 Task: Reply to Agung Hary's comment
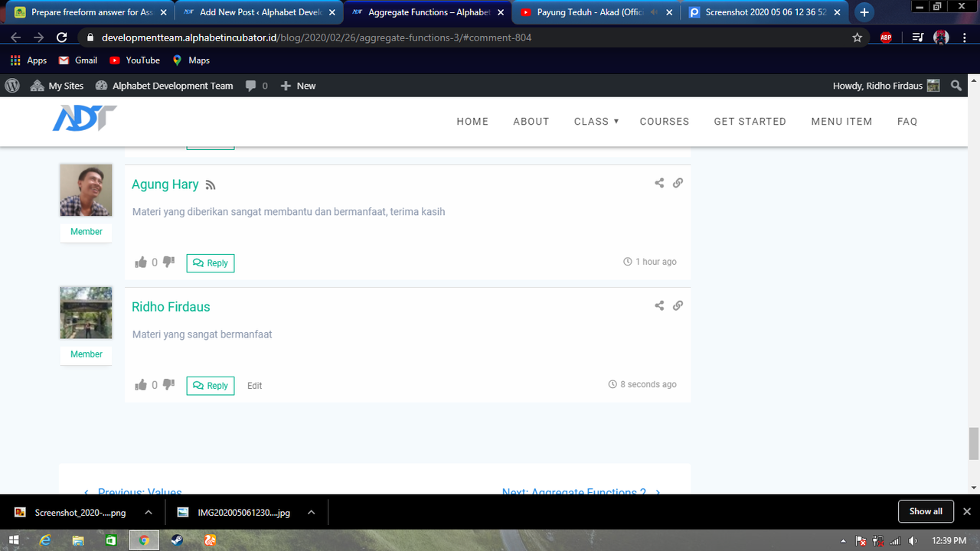[x=211, y=263]
